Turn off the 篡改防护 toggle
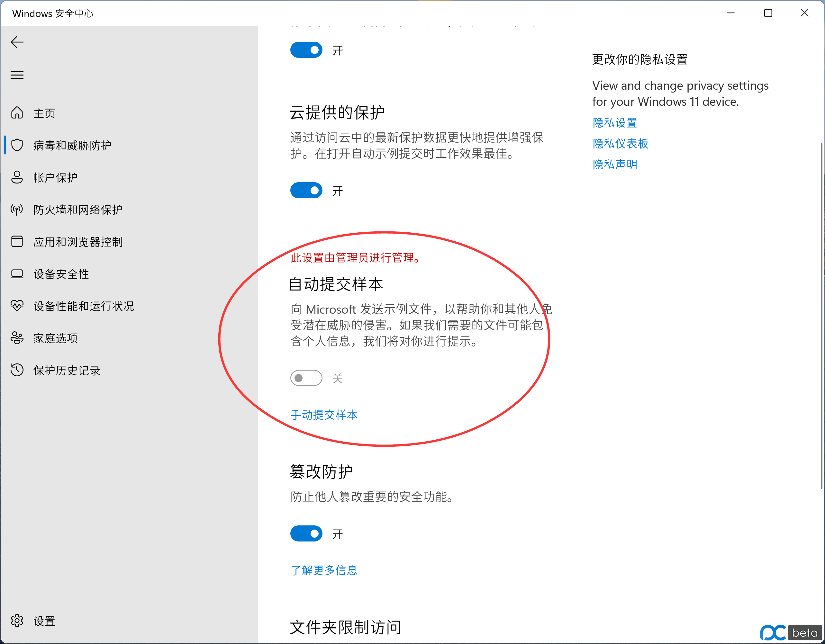 click(306, 533)
